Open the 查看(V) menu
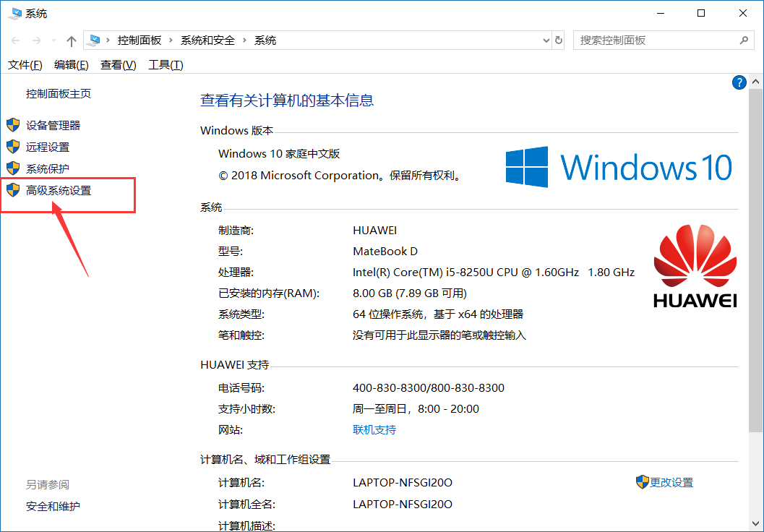The width and height of the screenshot is (764, 532). click(x=118, y=65)
